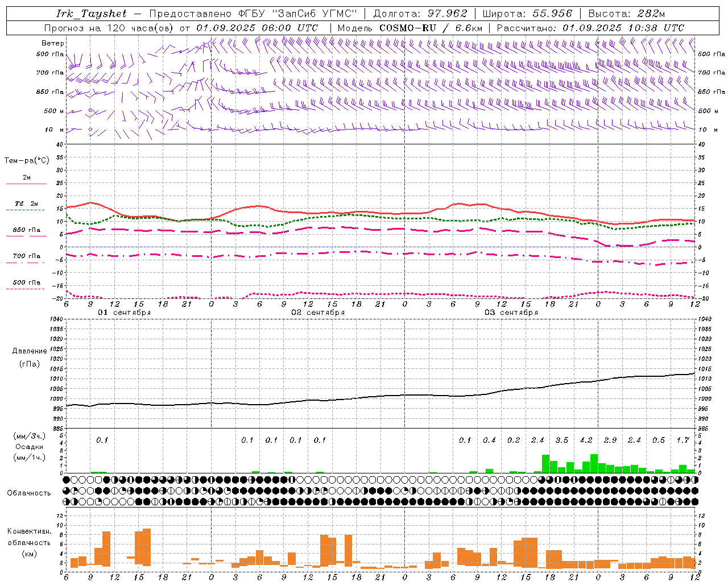Click the elevation text Высота: 282м
The width and height of the screenshot is (728, 582).
click(x=626, y=14)
